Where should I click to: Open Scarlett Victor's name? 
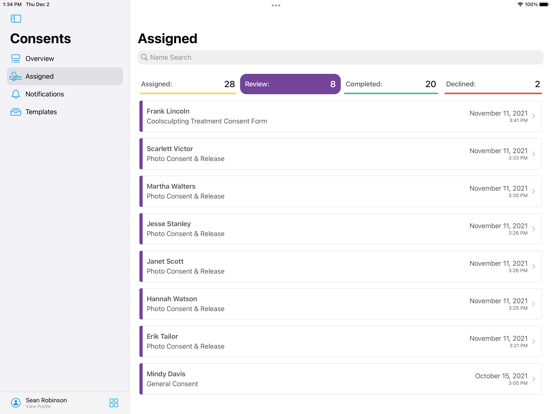170,149
